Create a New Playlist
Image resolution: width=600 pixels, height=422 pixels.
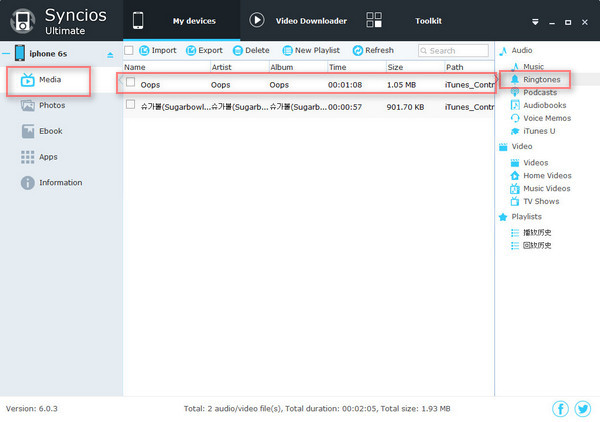pos(311,51)
